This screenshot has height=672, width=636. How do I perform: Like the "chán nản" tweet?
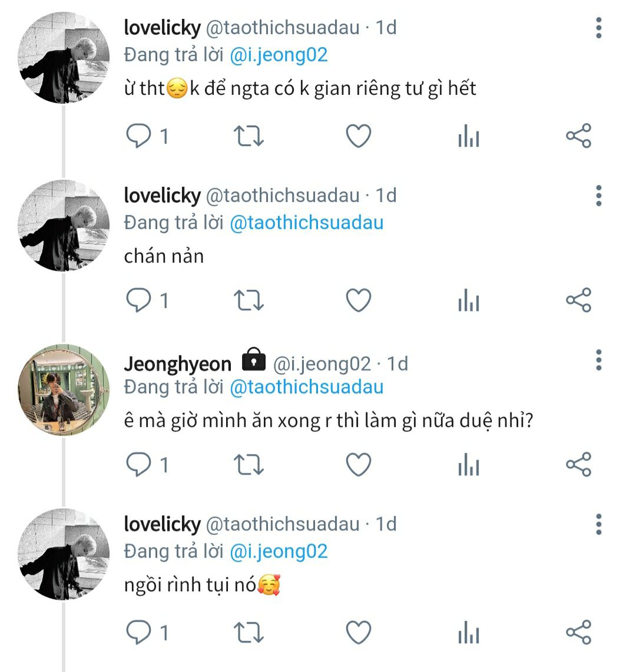(x=358, y=300)
